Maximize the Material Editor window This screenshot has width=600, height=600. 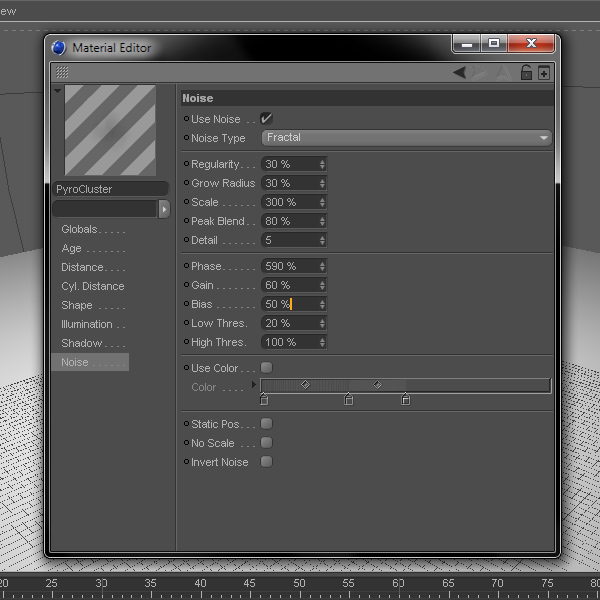494,43
